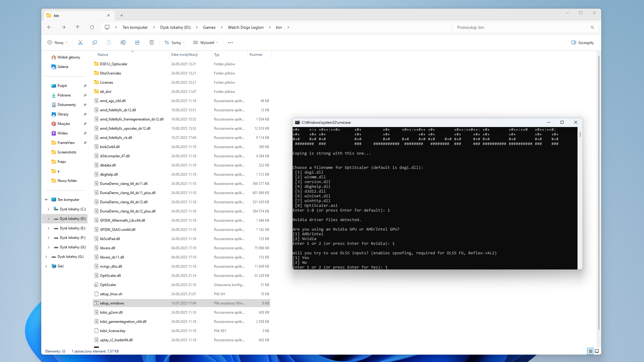Viewport: 644px width, 362px height.
Task: Expand Dysk lokalny (E:) in tree
Action: tap(49, 228)
